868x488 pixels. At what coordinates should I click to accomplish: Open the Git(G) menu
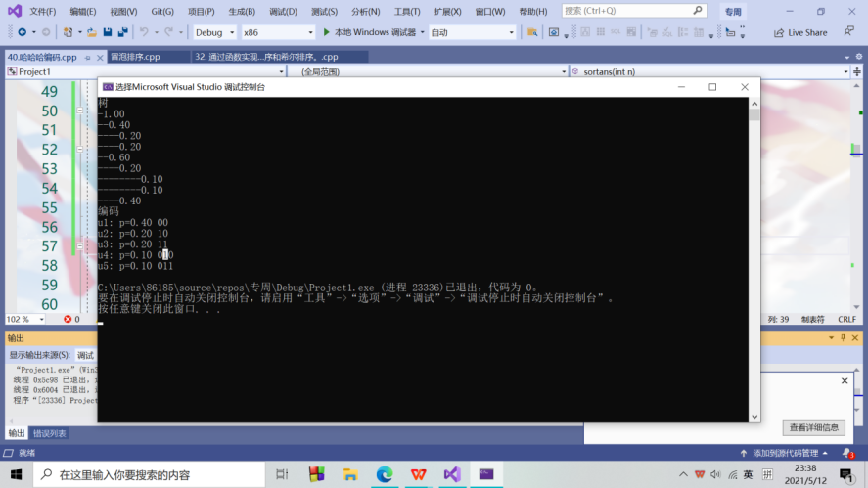[x=162, y=11]
